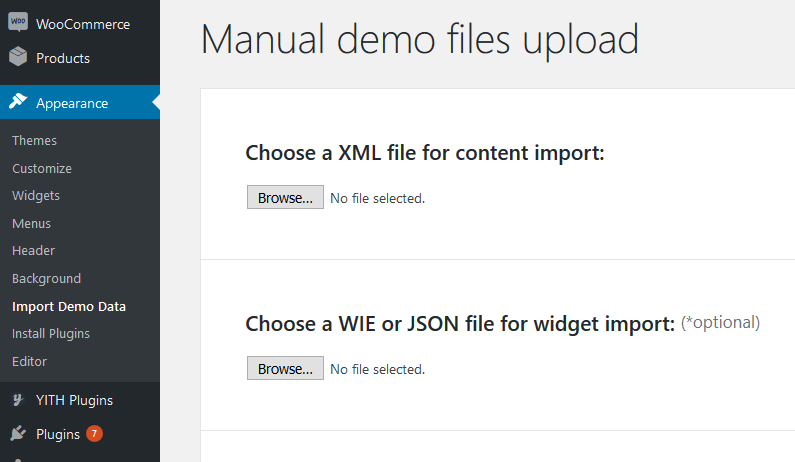Click the Plugins update count badge
The width and height of the screenshot is (795, 462).
coord(94,434)
